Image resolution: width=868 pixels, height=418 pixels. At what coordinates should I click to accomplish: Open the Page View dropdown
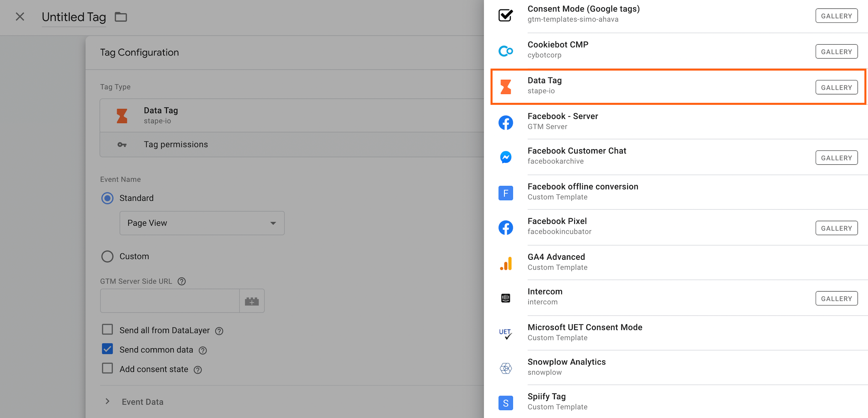pyautogui.click(x=202, y=223)
